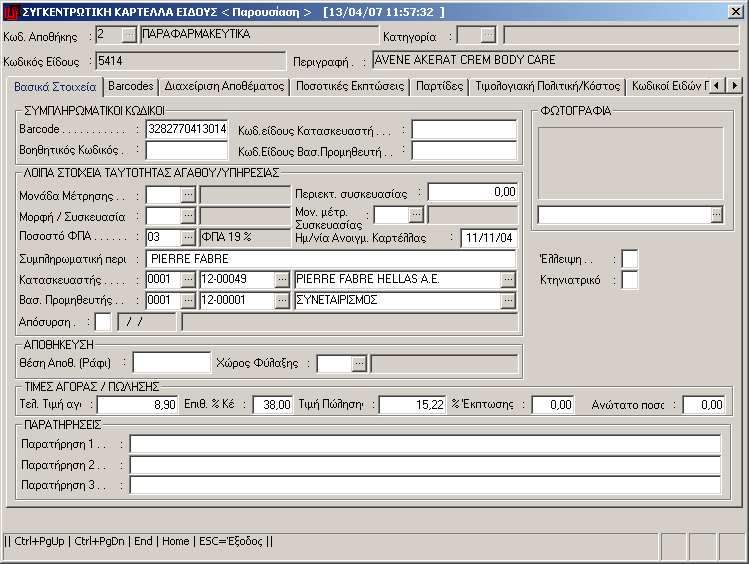Click Περιεκτ. συσκευασίας value 0,00
This screenshot has width=749, height=564.
coord(472,192)
